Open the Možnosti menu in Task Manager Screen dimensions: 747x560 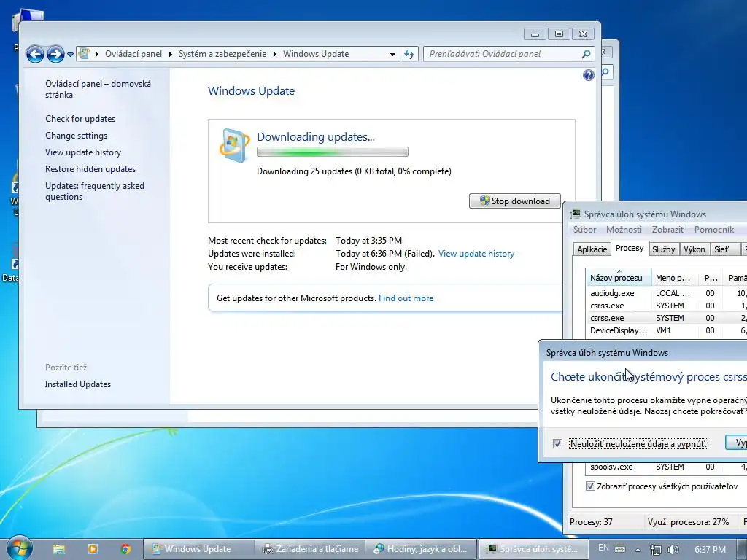tap(624, 230)
